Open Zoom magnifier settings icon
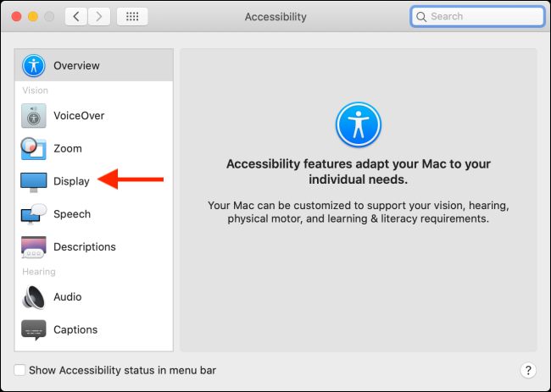The width and height of the screenshot is (551, 392). tap(33, 148)
